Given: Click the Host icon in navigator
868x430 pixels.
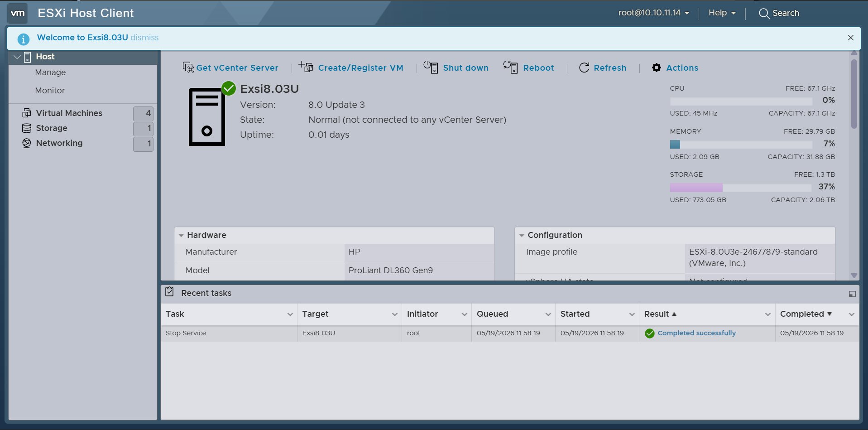Looking at the screenshot, I should click(x=28, y=57).
